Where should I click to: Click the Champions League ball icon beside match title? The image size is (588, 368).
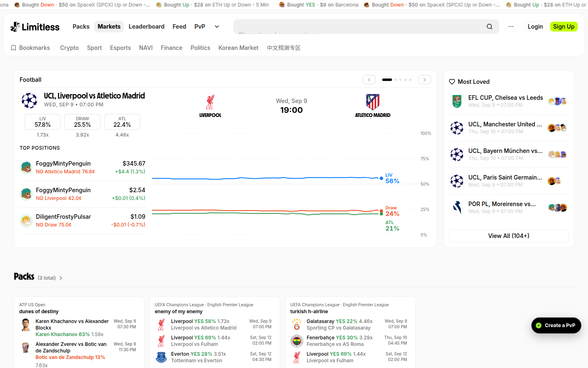(29, 100)
